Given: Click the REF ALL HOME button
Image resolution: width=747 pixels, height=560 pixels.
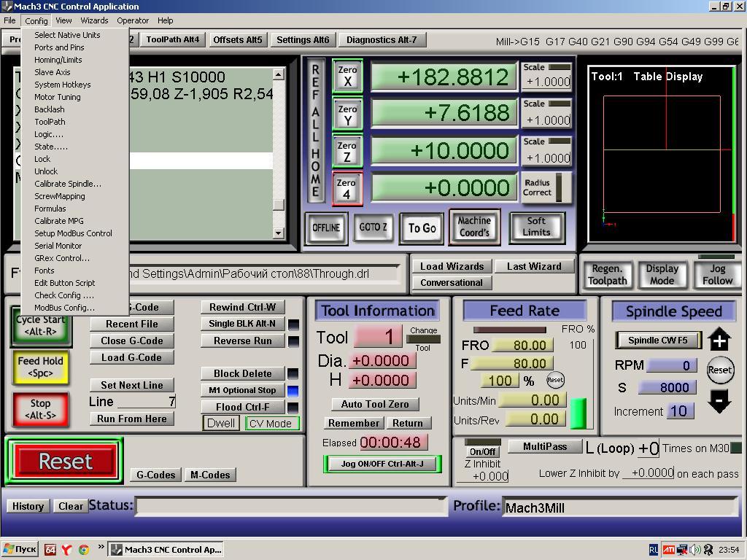Looking at the screenshot, I should point(315,130).
